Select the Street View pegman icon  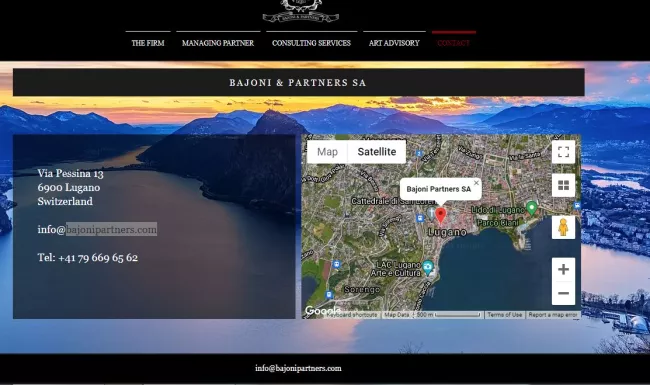click(563, 227)
